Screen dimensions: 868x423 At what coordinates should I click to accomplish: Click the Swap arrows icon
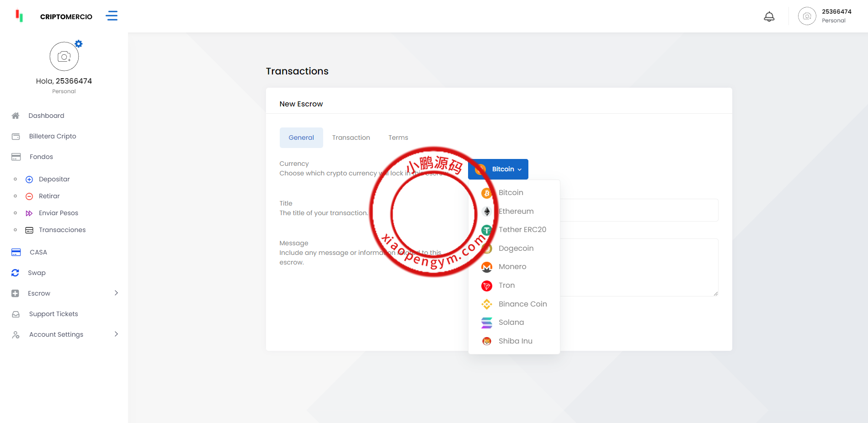pyautogui.click(x=16, y=273)
